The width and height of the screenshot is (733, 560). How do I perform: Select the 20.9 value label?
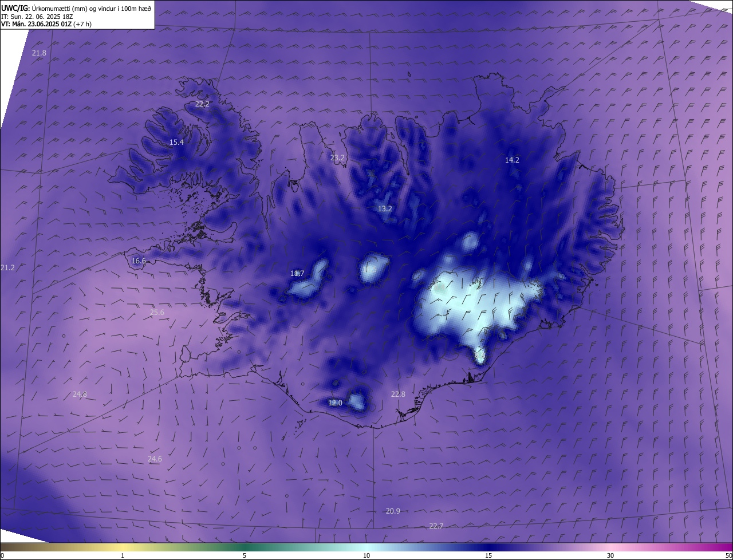click(x=393, y=511)
